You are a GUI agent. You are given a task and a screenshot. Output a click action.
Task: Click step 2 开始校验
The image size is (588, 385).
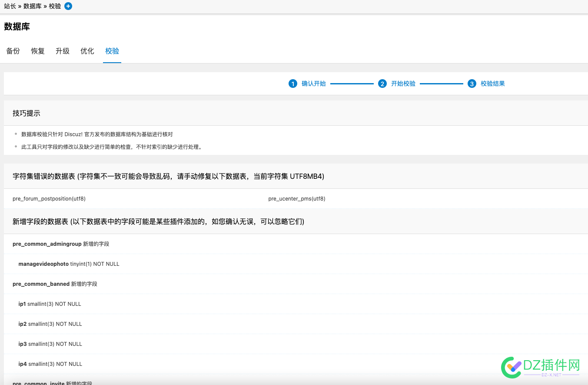coord(397,84)
